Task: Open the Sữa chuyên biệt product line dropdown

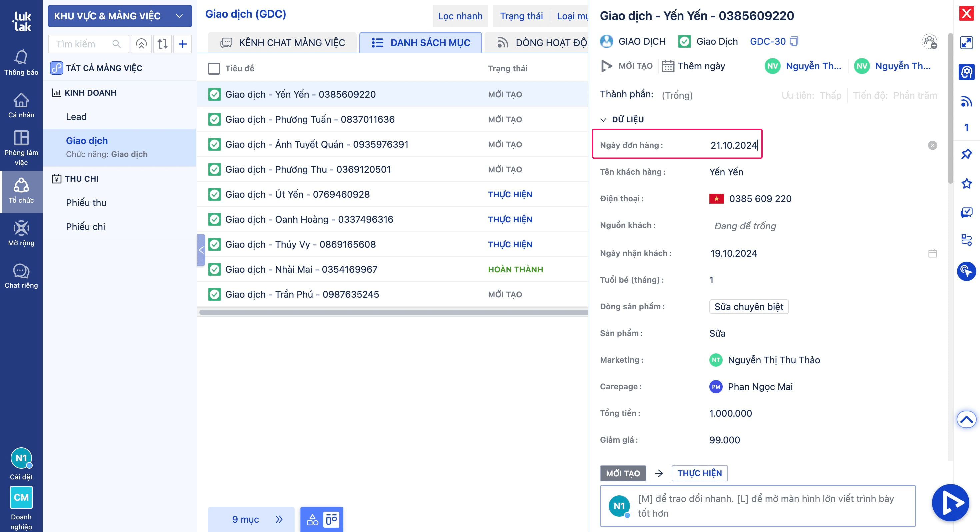Action: pos(748,307)
